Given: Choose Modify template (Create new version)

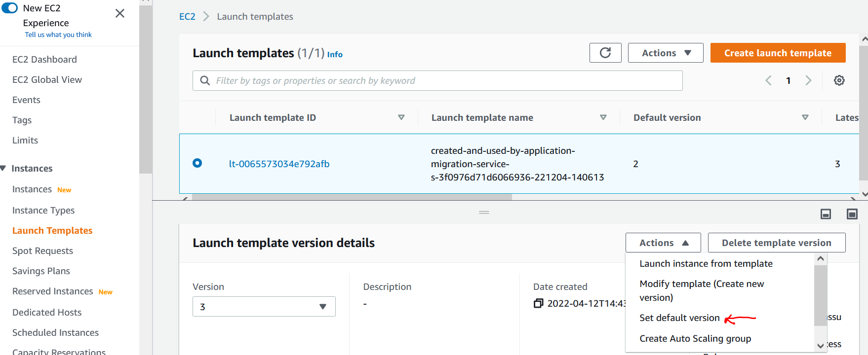Looking at the screenshot, I should point(702,290).
